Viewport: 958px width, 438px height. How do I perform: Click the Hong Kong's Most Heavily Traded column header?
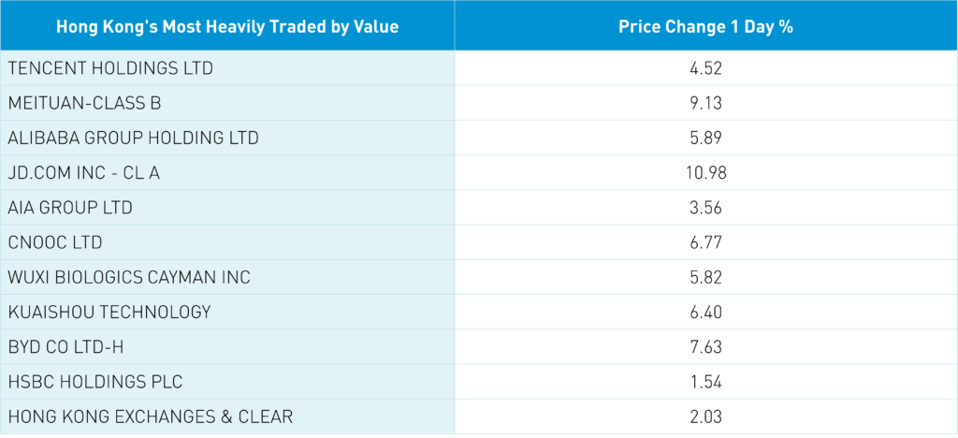pos(227,27)
